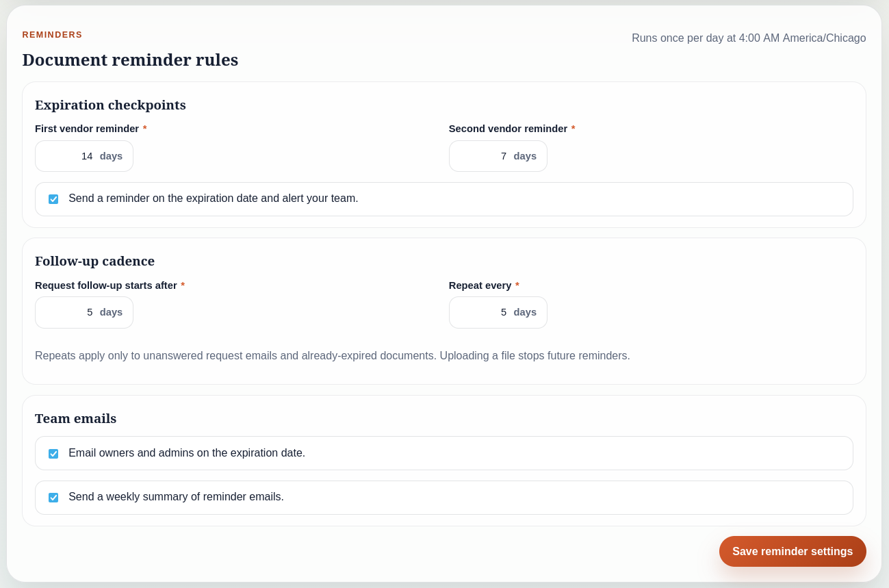Screen dimensions: 889x588
Task: Click the Second vendor reminder label
Action: 508,129
